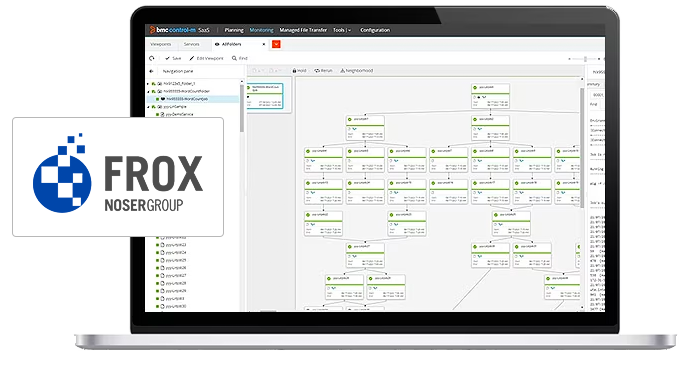
Task: Open the Neighborhood view
Action: pos(356,70)
